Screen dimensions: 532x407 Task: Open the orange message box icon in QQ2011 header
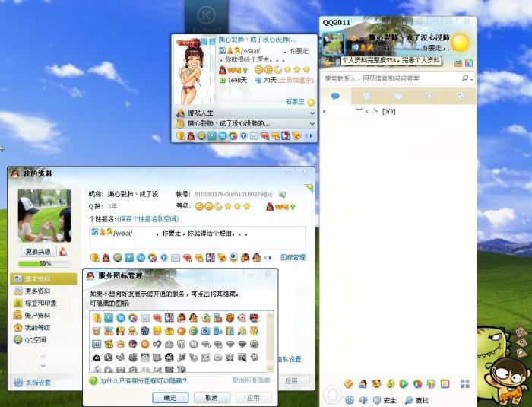click(x=458, y=63)
